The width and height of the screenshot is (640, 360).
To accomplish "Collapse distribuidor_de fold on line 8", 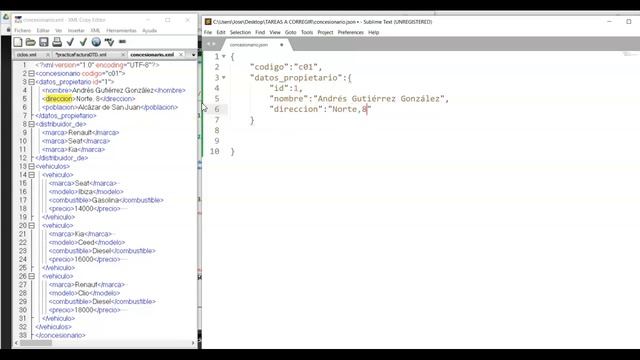I will coord(31,124).
